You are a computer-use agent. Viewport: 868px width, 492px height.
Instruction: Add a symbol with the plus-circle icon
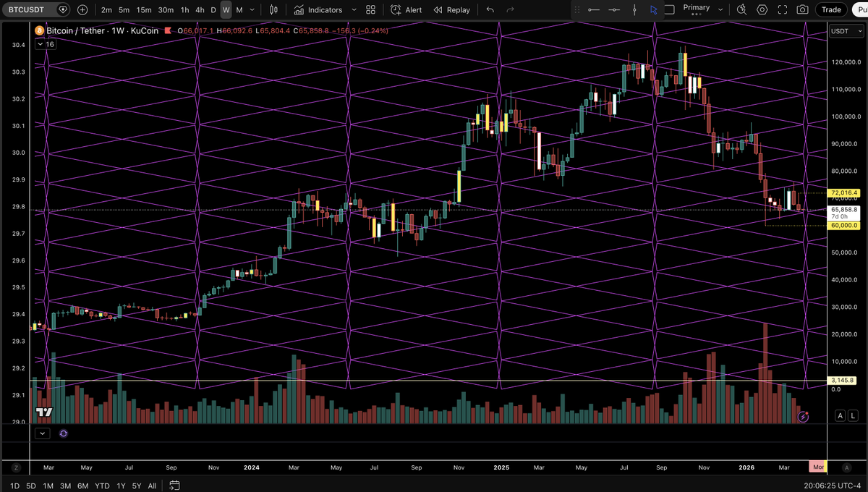coord(82,10)
